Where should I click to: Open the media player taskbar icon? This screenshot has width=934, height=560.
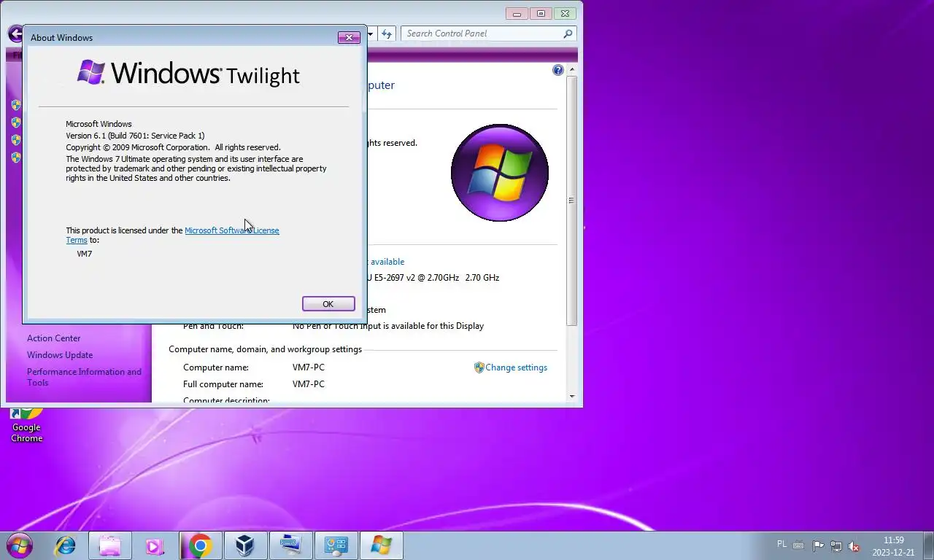pyautogui.click(x=155, y=545)
